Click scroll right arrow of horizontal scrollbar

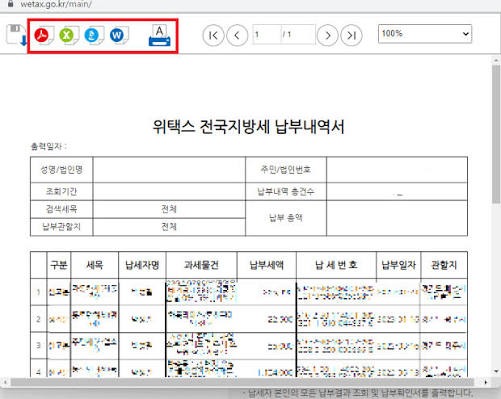(x=485, y=382)
